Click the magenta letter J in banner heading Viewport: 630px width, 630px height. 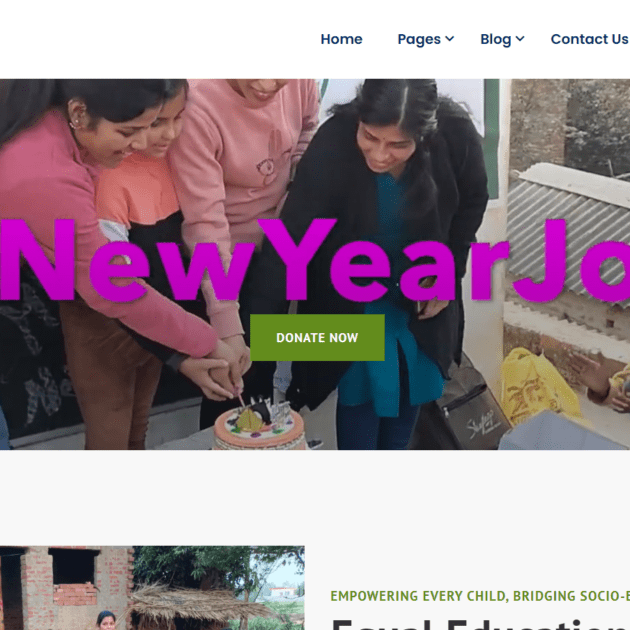click(540, 260)
